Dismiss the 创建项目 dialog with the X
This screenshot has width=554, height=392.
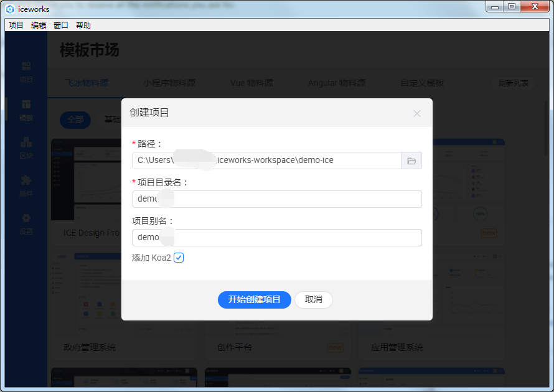(x=417, y=114)
